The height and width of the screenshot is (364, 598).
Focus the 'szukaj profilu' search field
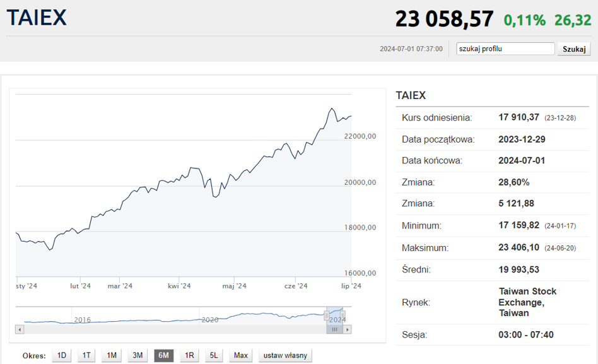(505, 49)
